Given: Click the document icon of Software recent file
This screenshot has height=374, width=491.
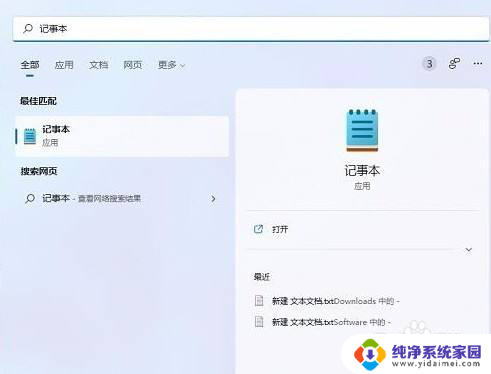Looking at the screenshot, I should click(x=259, y=322).
